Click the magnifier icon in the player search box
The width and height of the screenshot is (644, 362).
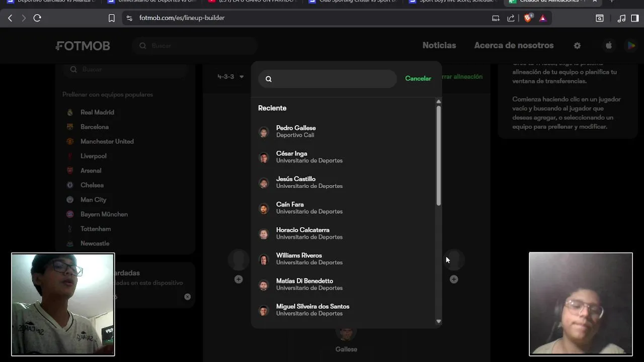pyautogui.click(x=269, y=79)
